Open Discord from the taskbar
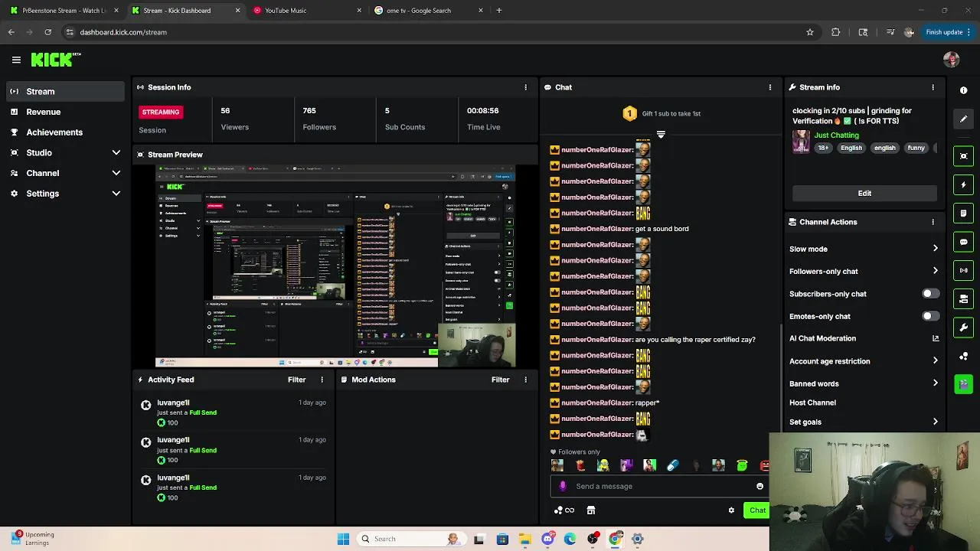 [x=547, y=539]
